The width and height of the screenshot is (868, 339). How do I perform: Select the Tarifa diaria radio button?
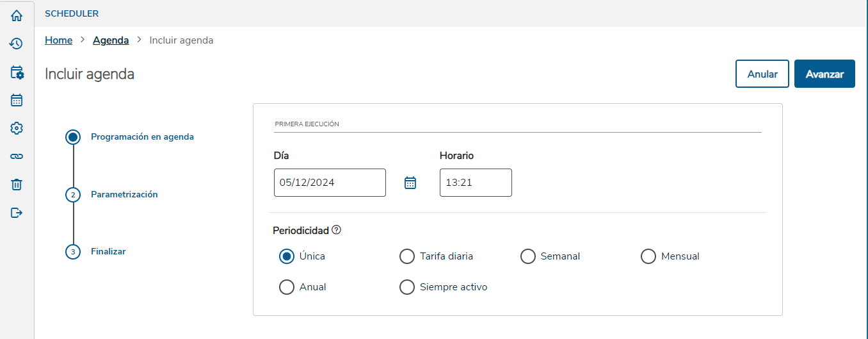407,256
